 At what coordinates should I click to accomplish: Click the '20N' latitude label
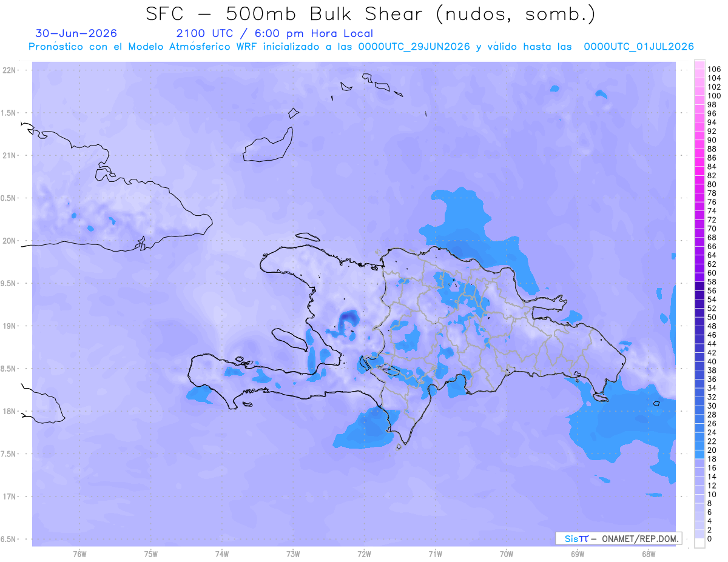9,241
